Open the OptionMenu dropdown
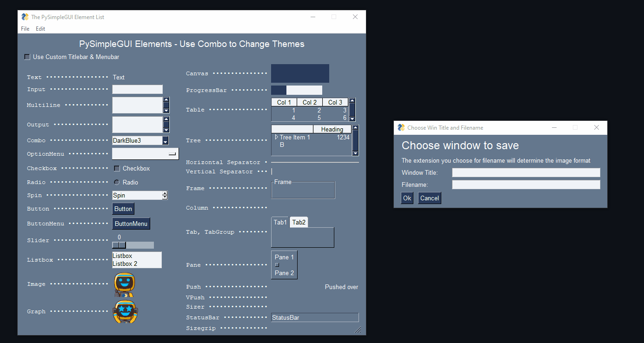 (145, 154)
